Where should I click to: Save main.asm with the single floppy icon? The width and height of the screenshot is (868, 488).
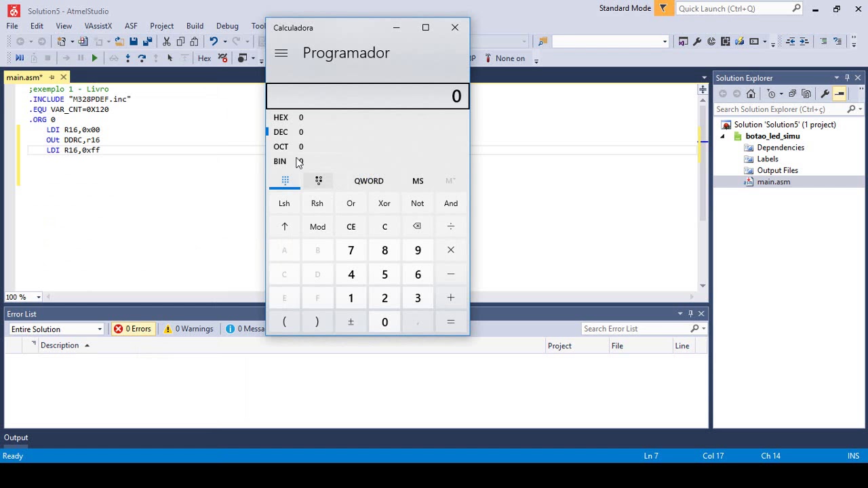click(x=134, y=41)
